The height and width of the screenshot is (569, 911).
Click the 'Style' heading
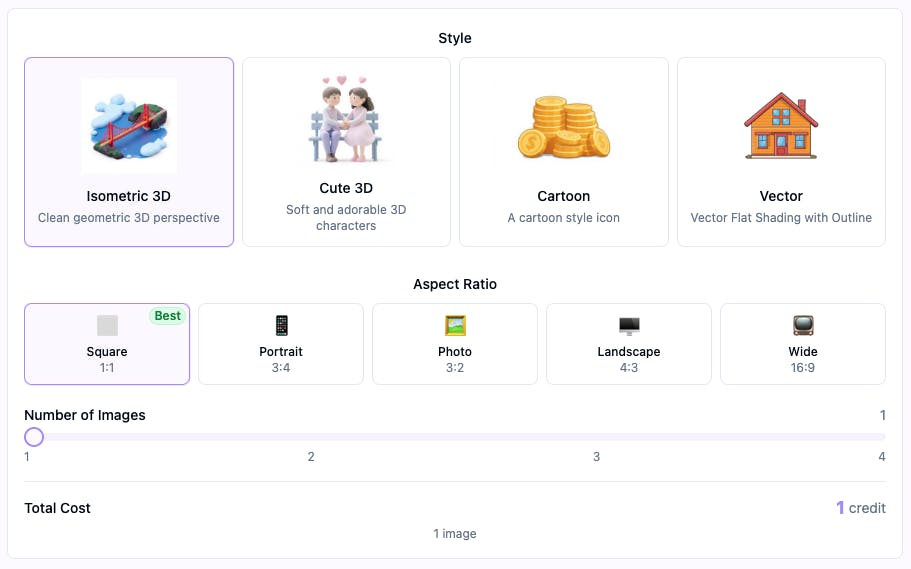(x=455, y=38)
